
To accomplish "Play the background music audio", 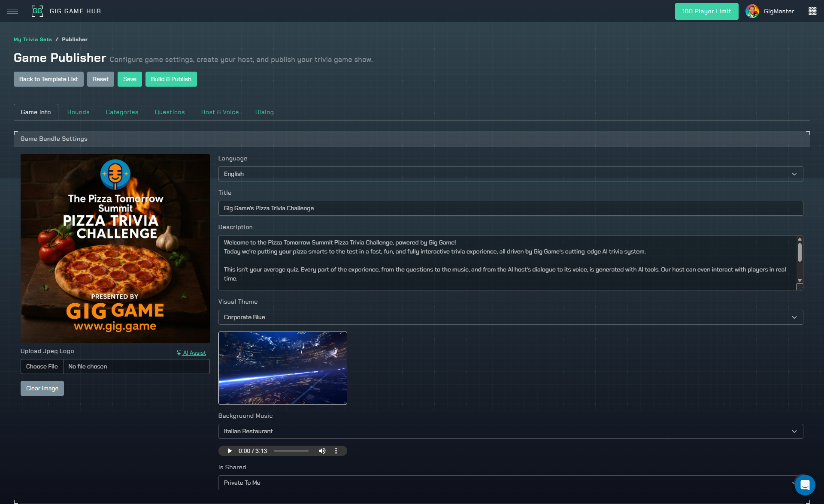I will 230,451.
